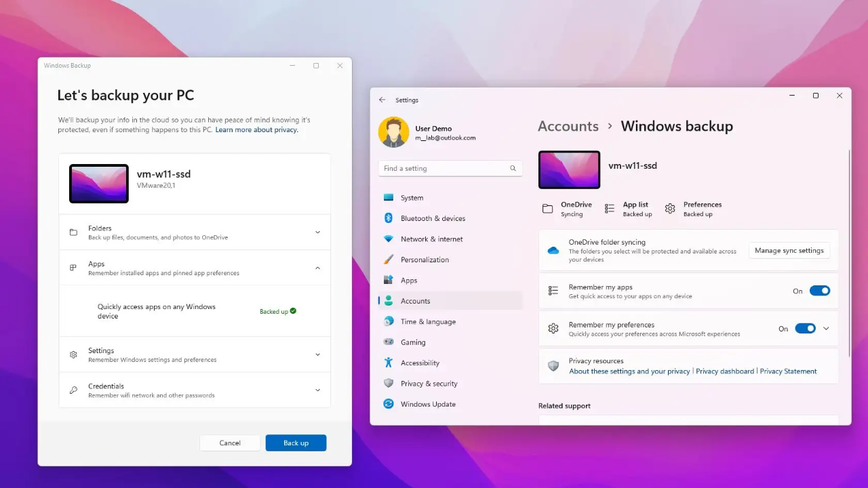The height and width of the screenshot is (488, 868).
Task: Expand the Folders section in Windows Backup
Action: [317, 232]
